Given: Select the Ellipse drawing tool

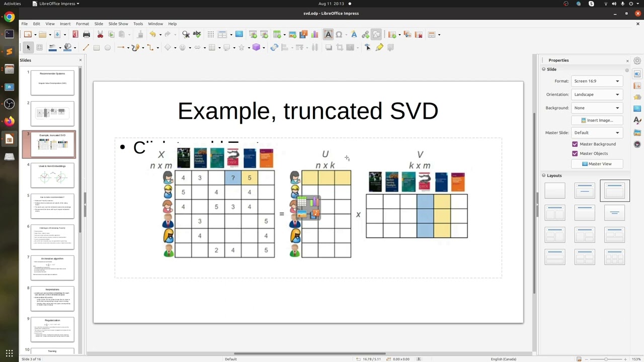Looking at the screenshot, I should tap(108, 47).
